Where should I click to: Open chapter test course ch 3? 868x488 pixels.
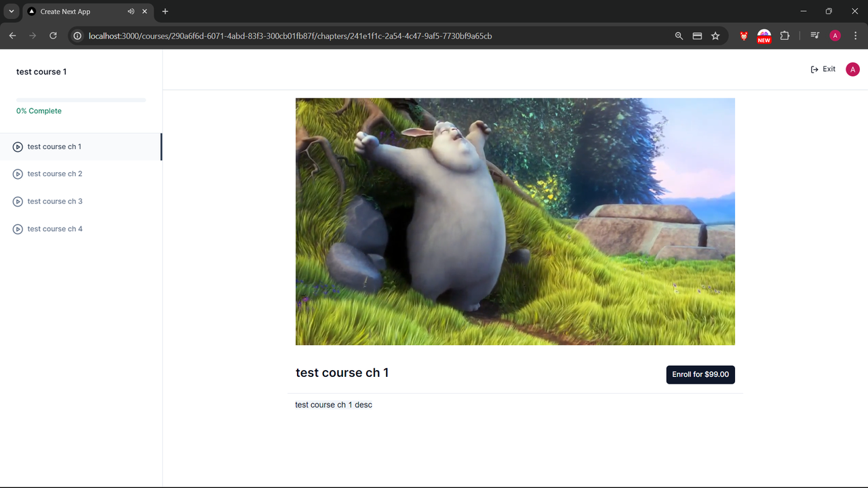click(81, 201)
